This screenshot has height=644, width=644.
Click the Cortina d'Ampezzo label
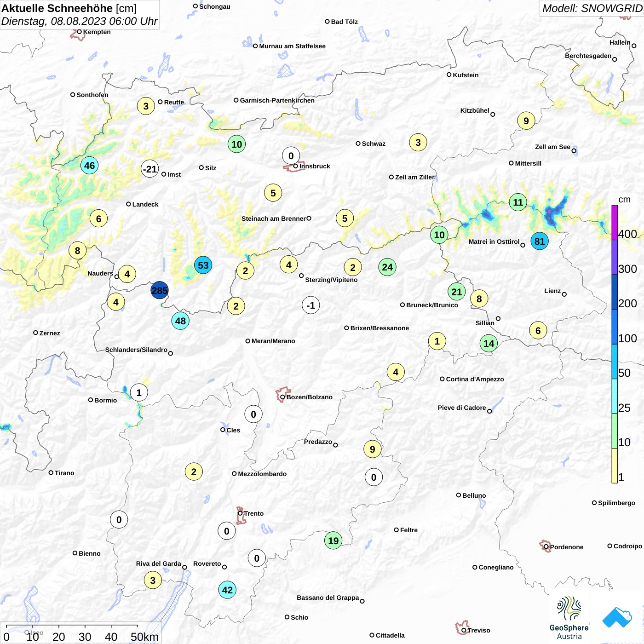[x=475, y=379]
